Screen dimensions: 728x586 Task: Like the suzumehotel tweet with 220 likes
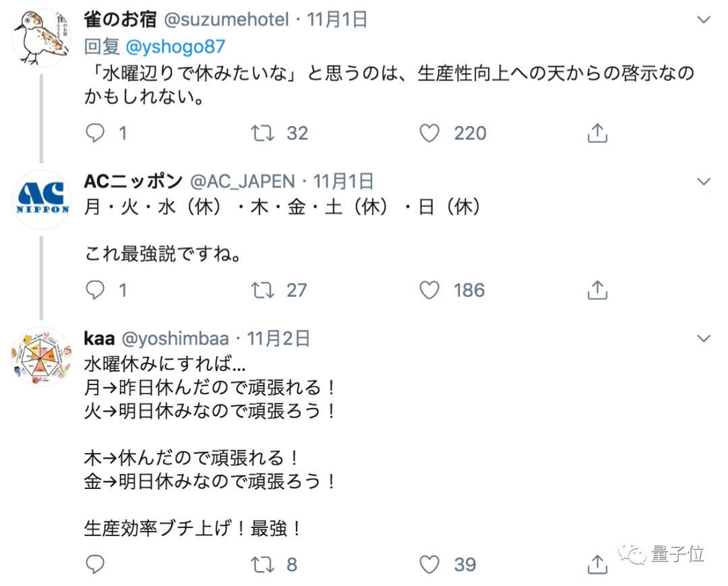[430, 134]
